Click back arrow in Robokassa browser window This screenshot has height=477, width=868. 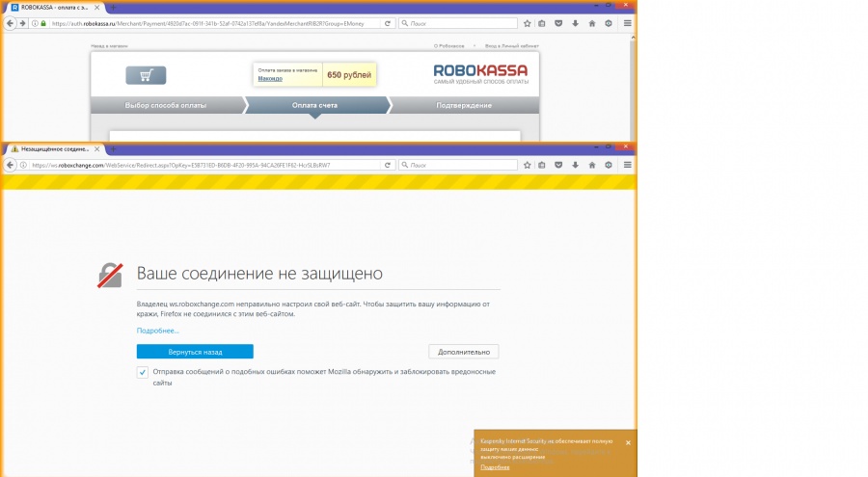pyautogui.click(x=10, y=23)
